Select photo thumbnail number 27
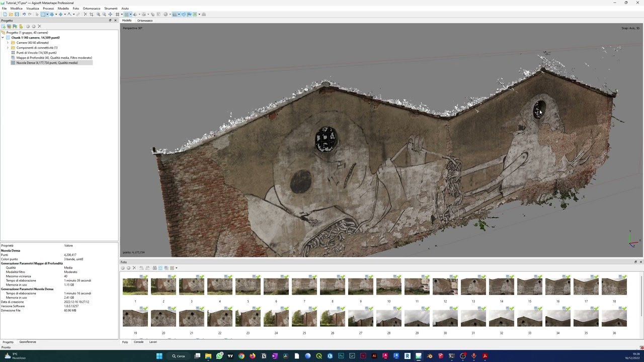The image size is (644, 362). pyautogui.click(x=360, y=318)
